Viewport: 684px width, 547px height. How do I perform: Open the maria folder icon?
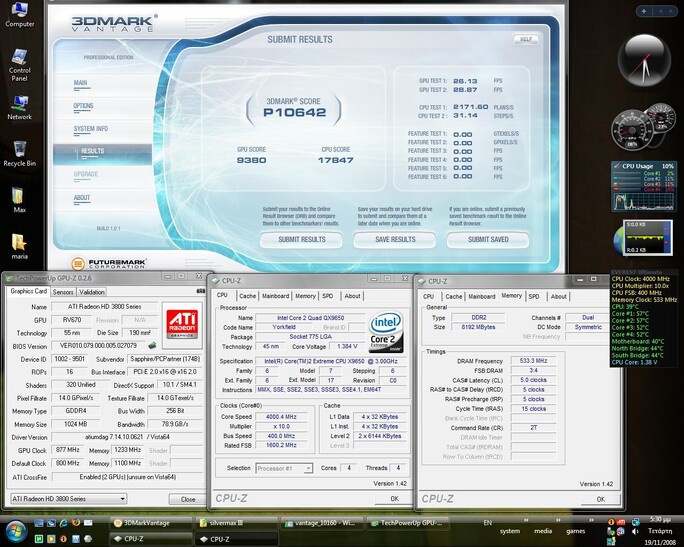[19, 246]
